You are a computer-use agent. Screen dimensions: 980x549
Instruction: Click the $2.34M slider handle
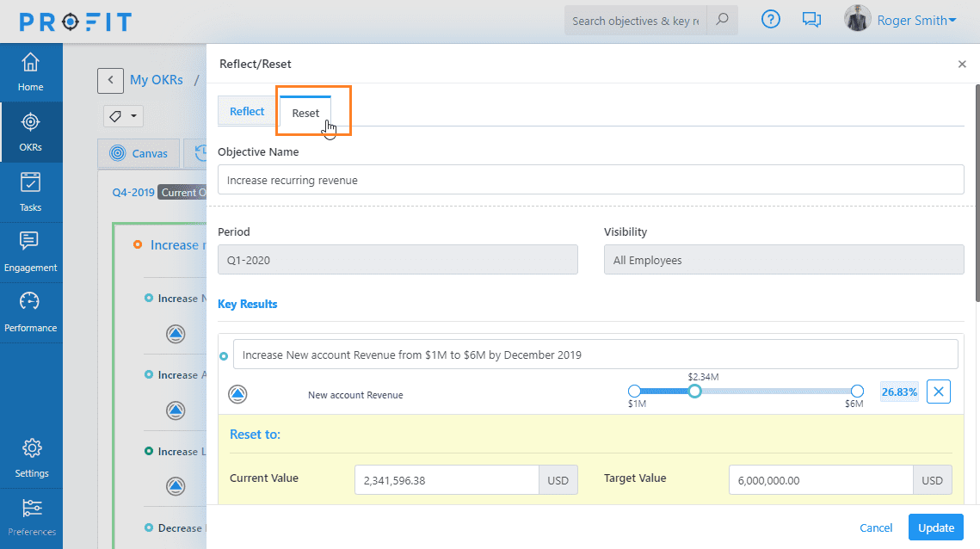pyautogui.click(x=694, y=392)
